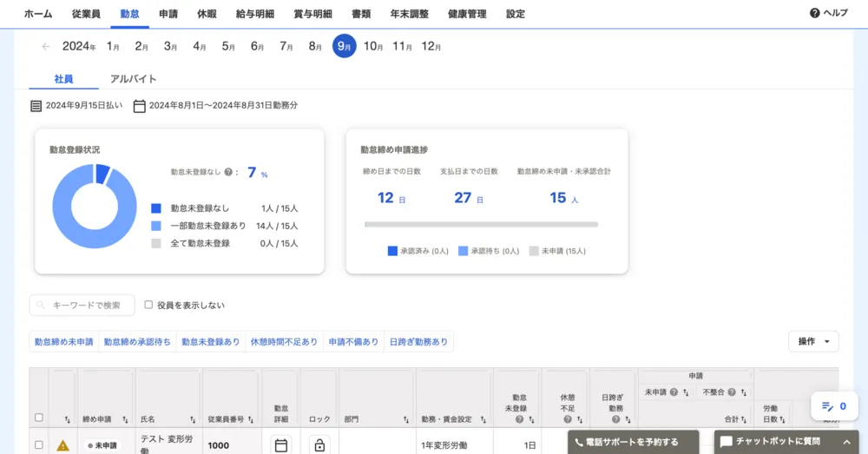
Task: Click the 勤怠締め申請進捗 progress bar
Action: click(x=481, y=224)
